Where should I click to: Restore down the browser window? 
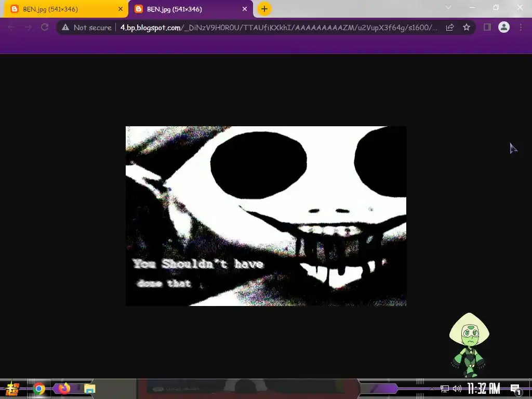pos(496,7)
